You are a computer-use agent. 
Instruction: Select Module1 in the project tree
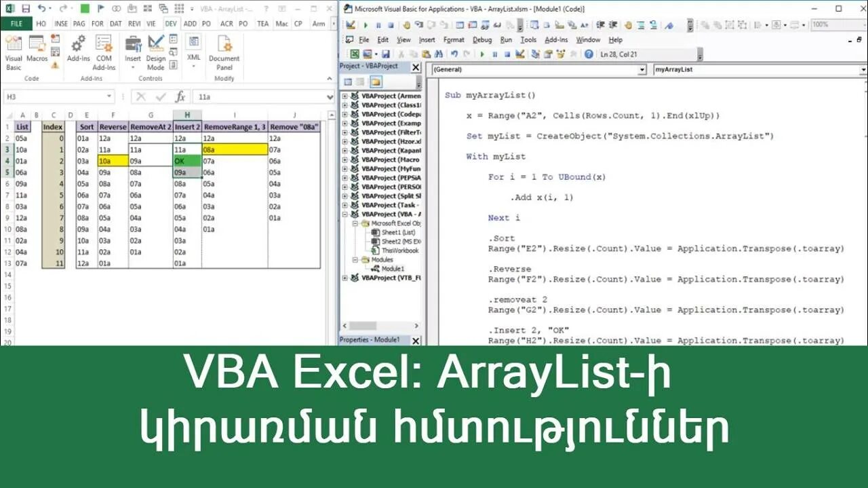tap(393, 269)
